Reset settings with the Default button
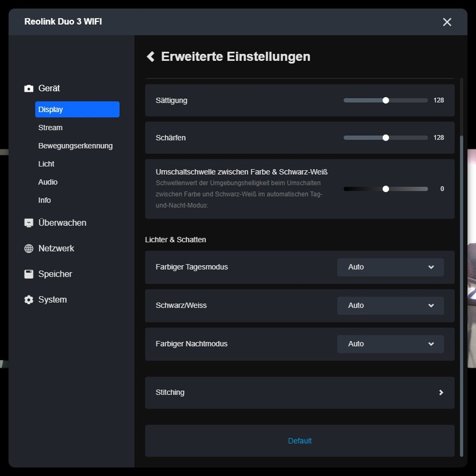The width and height of the screenshot is (476, 476). (300, 440)
